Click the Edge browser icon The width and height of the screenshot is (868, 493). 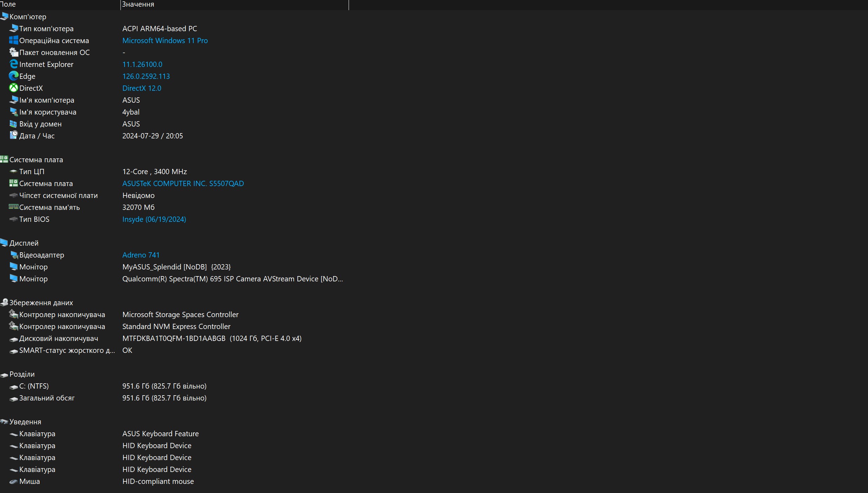[13, 76]
